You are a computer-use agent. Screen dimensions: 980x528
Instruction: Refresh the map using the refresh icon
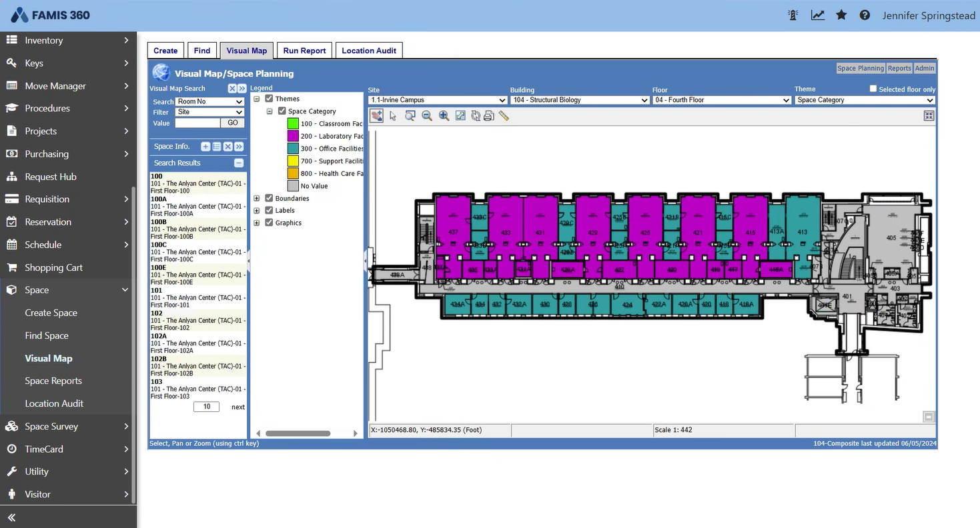(475, 115)
